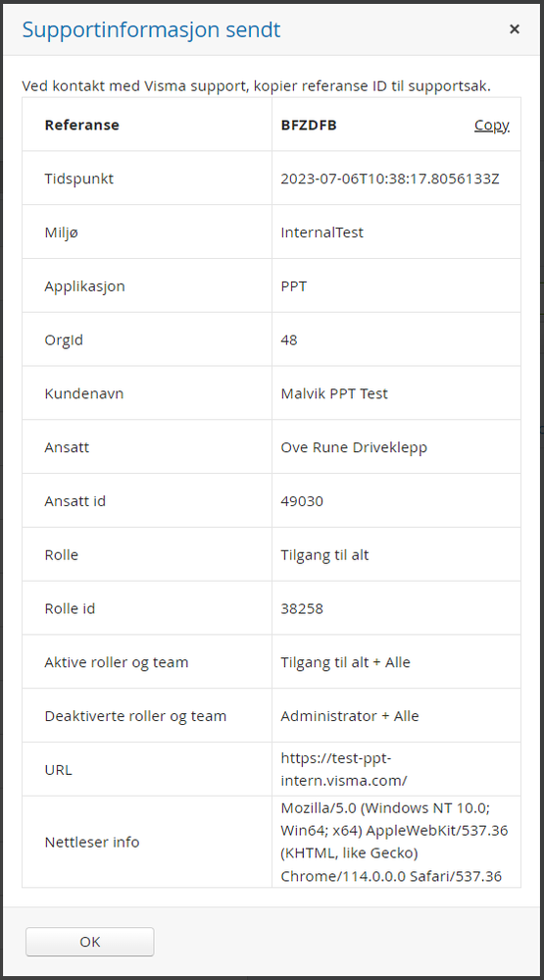The width and height of the screenshot is (544, 980).
Task: Copy the reference ID
Action: [x=491, y=125]
